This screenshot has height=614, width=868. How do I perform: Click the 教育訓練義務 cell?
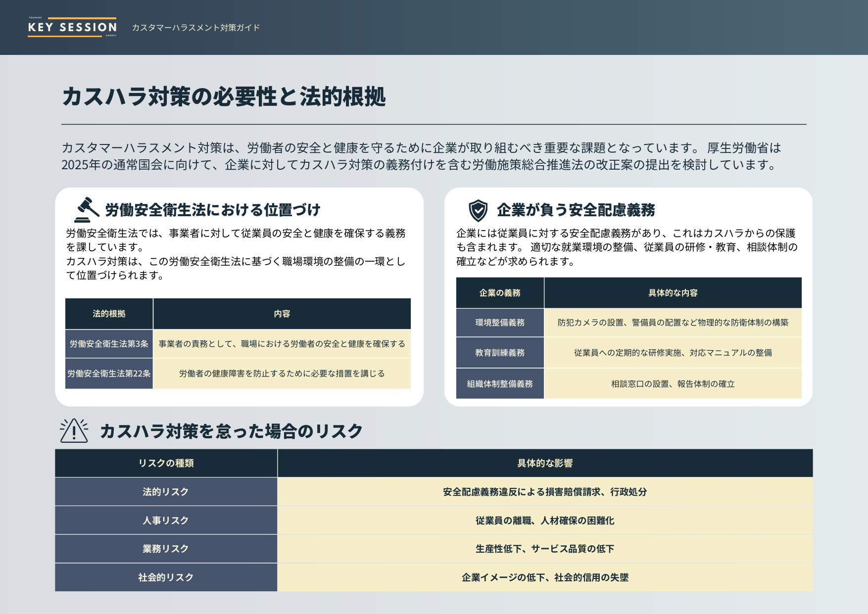point(500,353)
